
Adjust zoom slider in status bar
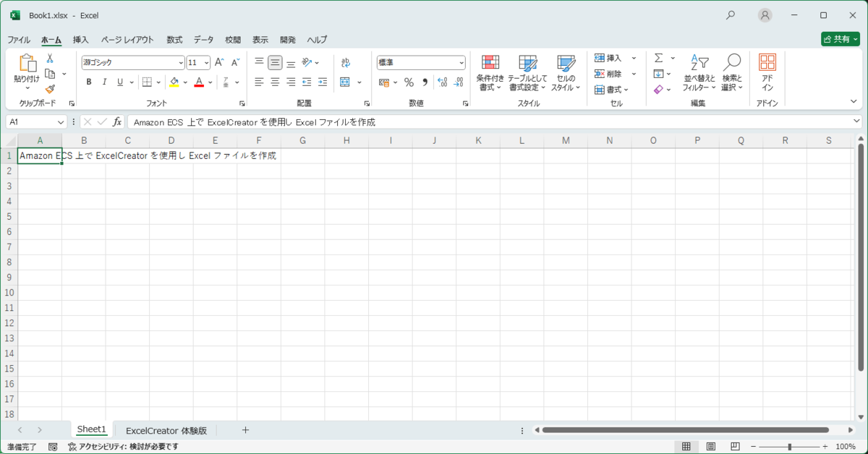click(x=789, y=447)
